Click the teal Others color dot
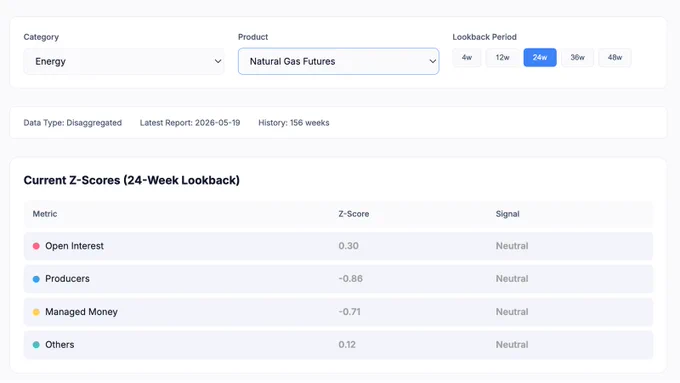The image size is (680, 383). pyautogui.click(x=36, y=345)
